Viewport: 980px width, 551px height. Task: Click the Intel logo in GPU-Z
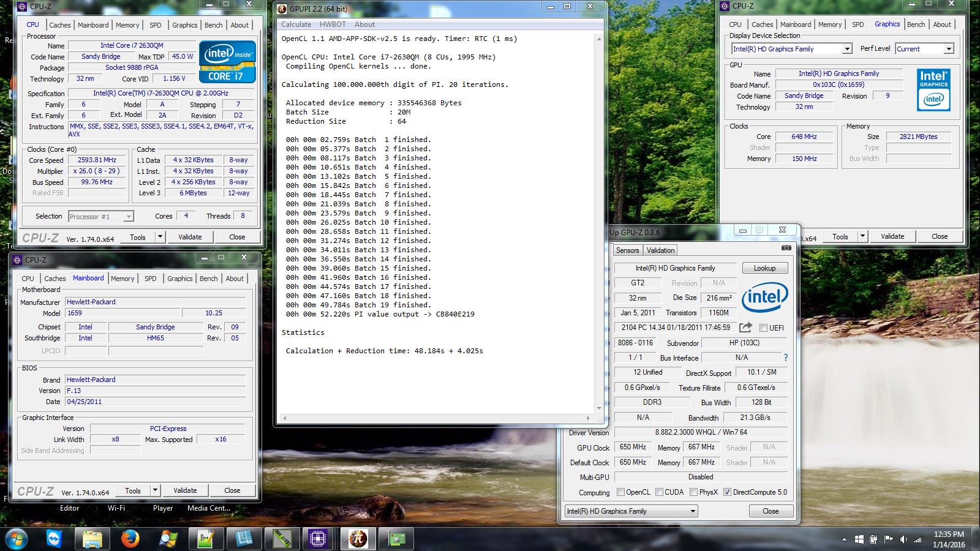(764, 298)
